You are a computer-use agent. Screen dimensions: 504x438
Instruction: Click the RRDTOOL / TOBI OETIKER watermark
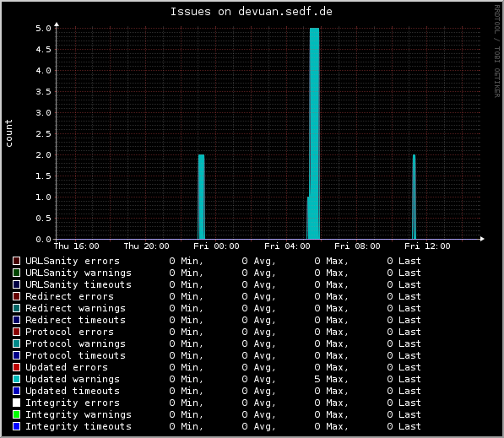tap(497, 51)
